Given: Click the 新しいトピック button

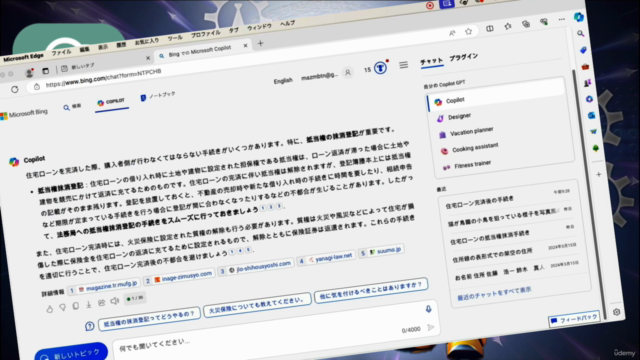Looking at the screenshot, I should coord(71,353).
